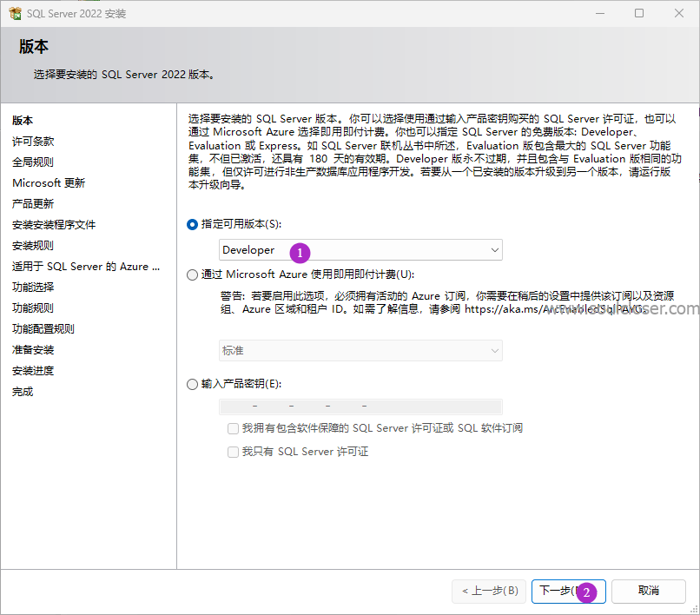The height and width of the screenshot is (615, 700).
Task: Click 安装进度 in the step list
Action: tap(33, 371)
